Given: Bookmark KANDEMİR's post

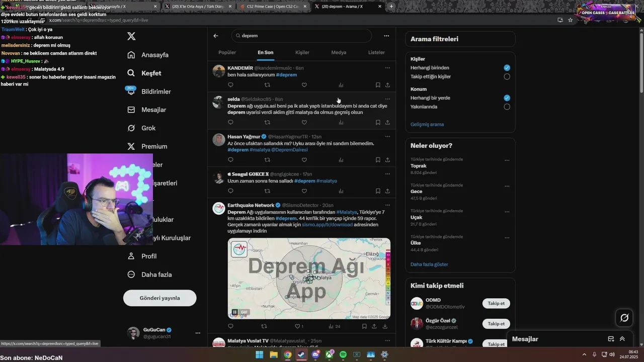Looking at the screenshot, I should click(x=378, y=85).
